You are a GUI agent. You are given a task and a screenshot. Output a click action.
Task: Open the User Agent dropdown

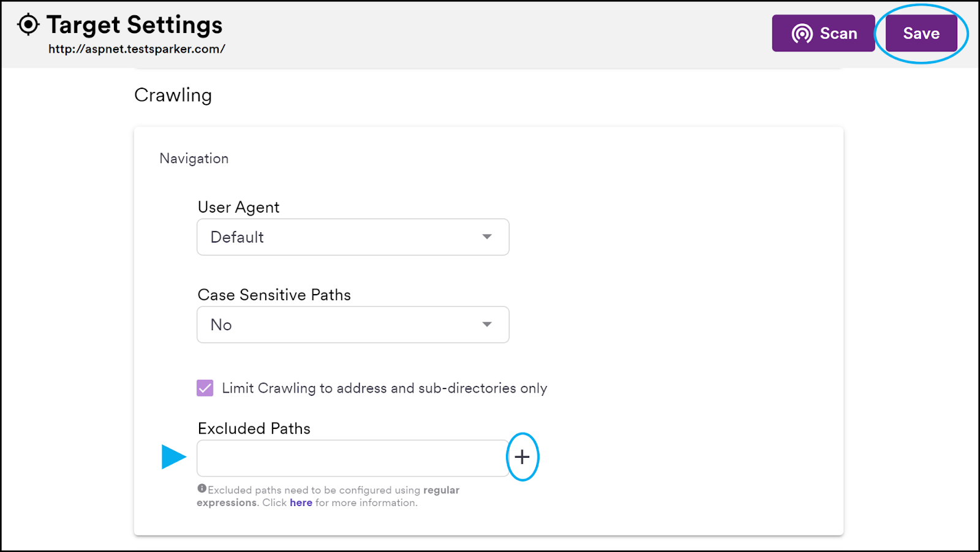click(352, 237)
